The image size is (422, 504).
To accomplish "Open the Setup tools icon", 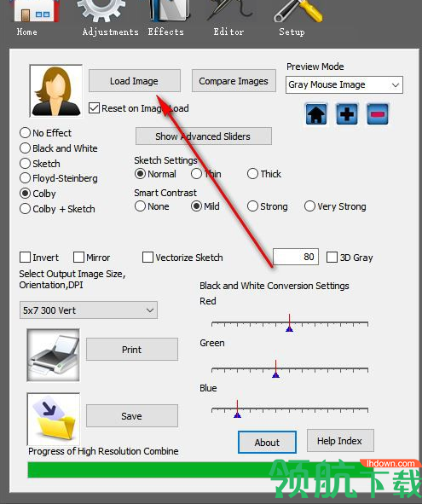I will tap(298, 11).
